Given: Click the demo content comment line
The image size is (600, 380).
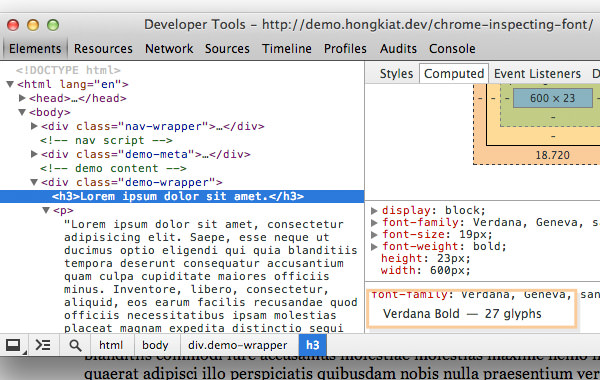Looking at the screenshot, I should point(113,168).
